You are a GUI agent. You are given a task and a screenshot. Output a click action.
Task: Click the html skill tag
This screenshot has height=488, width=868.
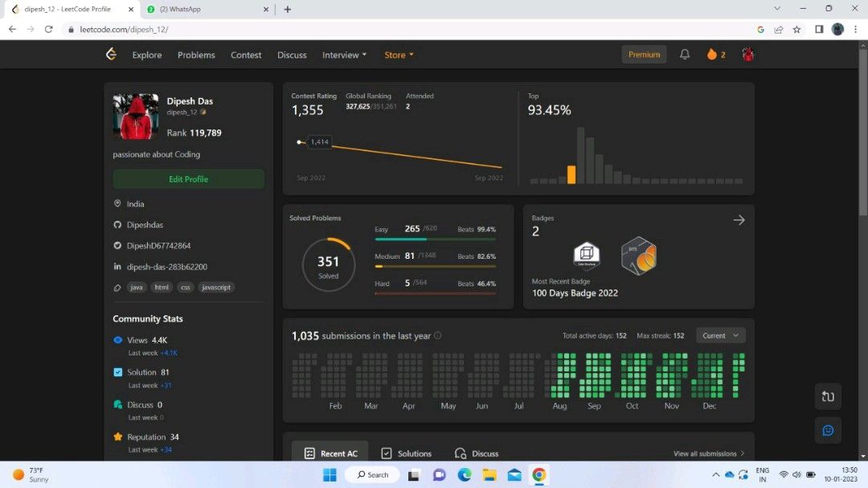coord(162,288)
